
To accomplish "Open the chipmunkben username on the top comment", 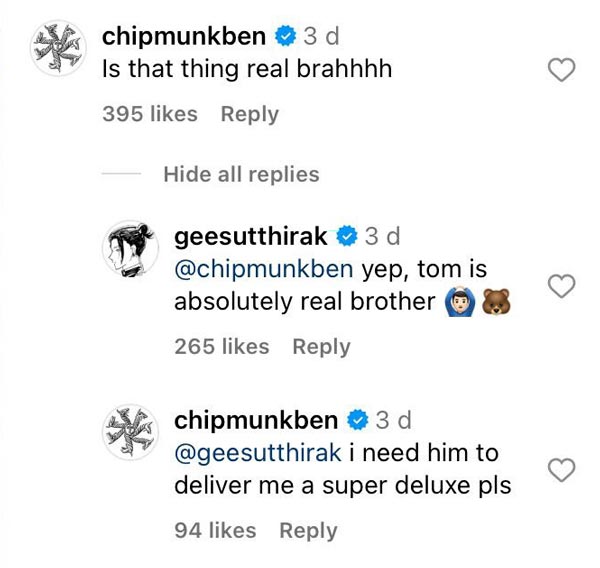I will [x=184, y=37].
